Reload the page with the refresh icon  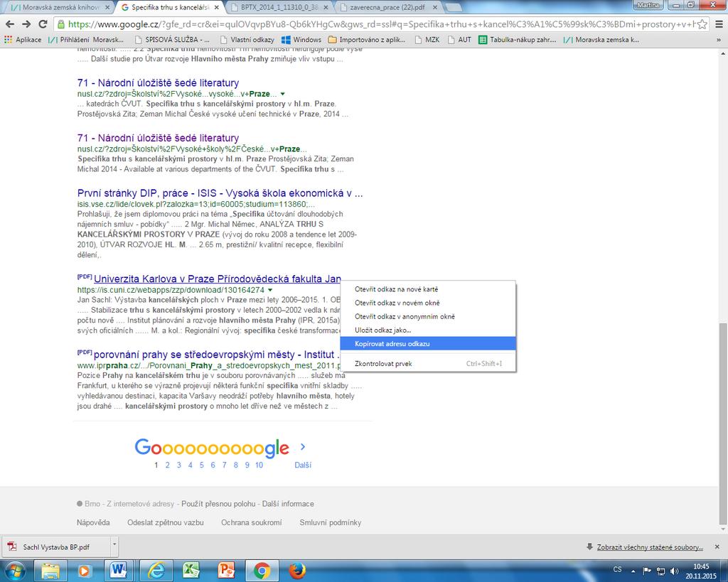tap(43, 24)
